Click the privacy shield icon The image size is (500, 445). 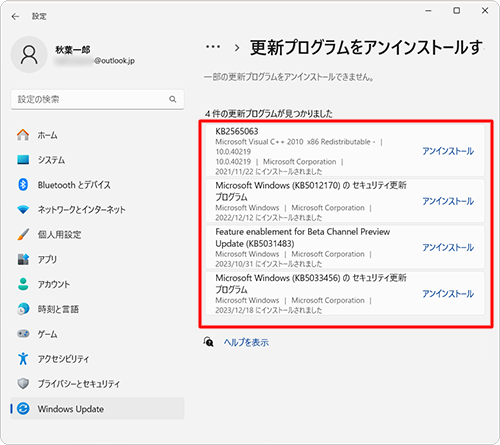[x=23, y=384]
